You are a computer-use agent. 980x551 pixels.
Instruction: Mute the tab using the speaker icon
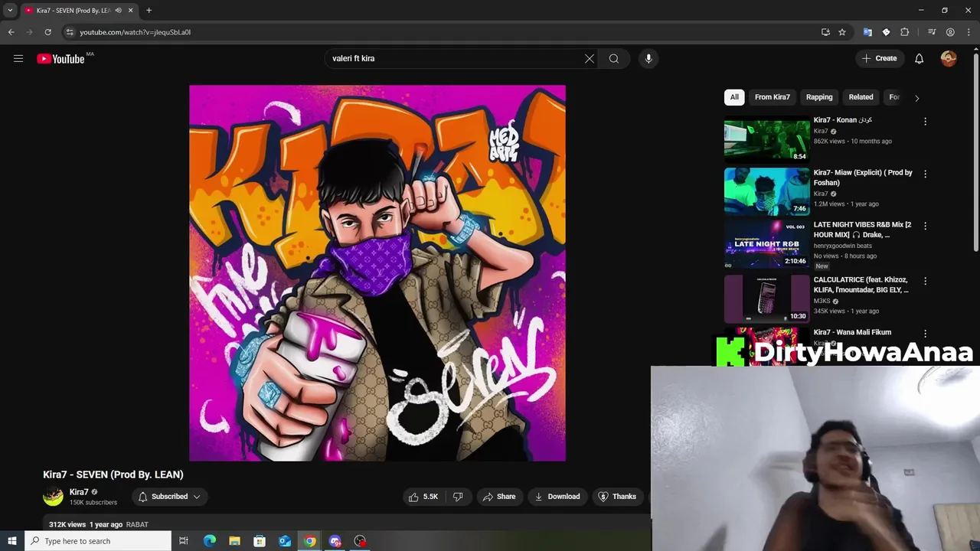click(x=118, y=10)
